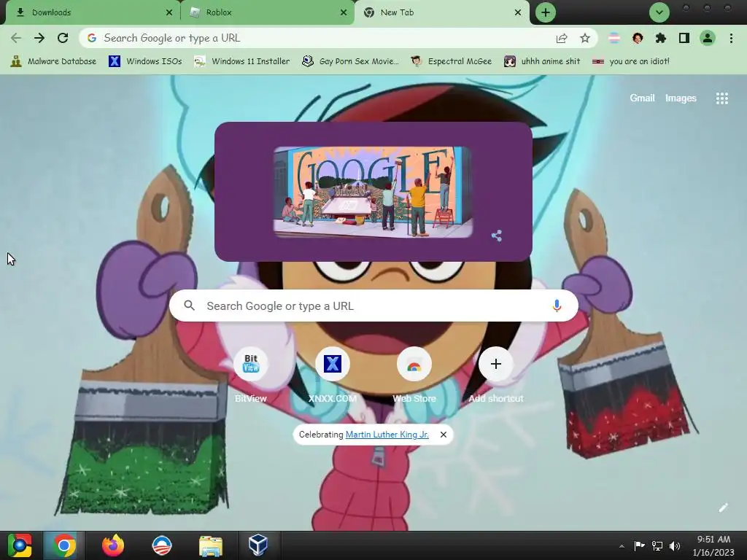Open the Windows ISOs bookmark
Viewport: 747px width, 560px height.
click(x=145, y=61)
